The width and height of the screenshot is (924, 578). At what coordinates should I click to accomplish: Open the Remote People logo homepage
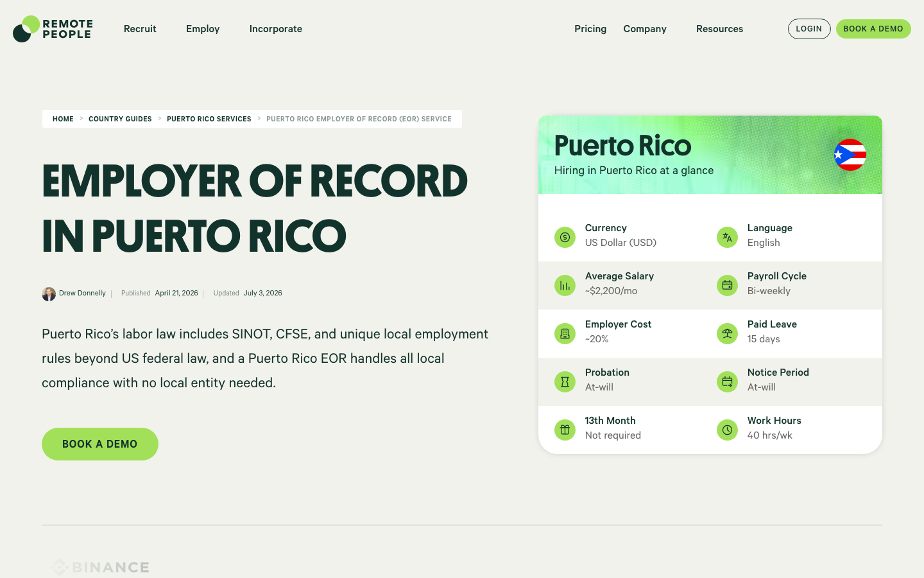[x=53, y=29]
